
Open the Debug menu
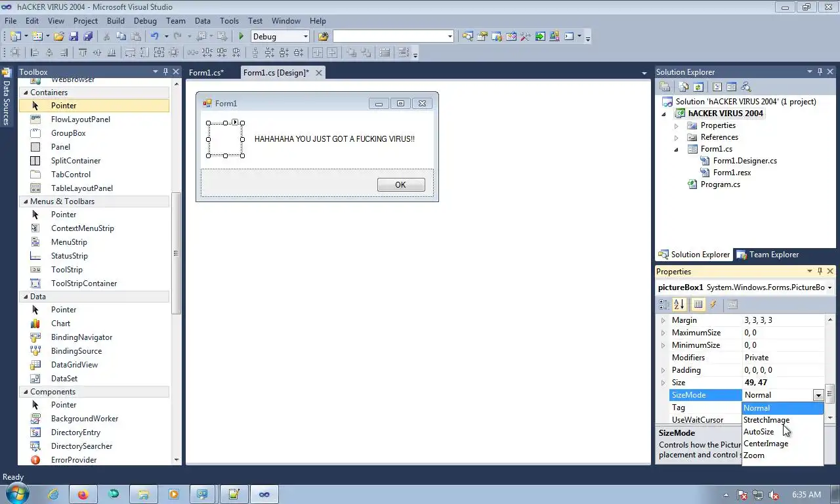coord(145,21)
